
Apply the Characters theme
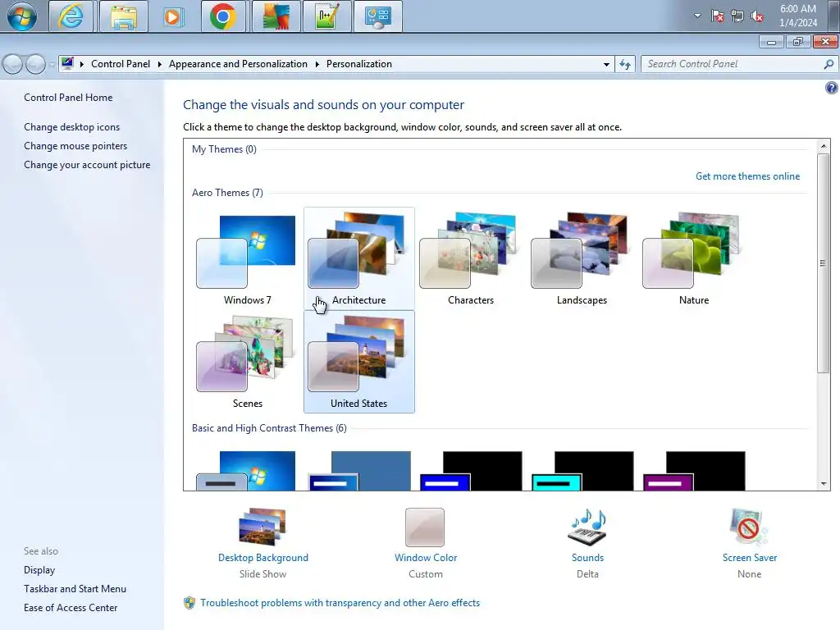tap(470, 258)
